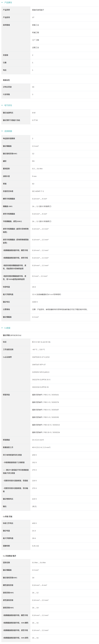Select the value 0.5 mm² ... 1.5 mm²
Screen dimensions: 99x644
coord(40,276)
